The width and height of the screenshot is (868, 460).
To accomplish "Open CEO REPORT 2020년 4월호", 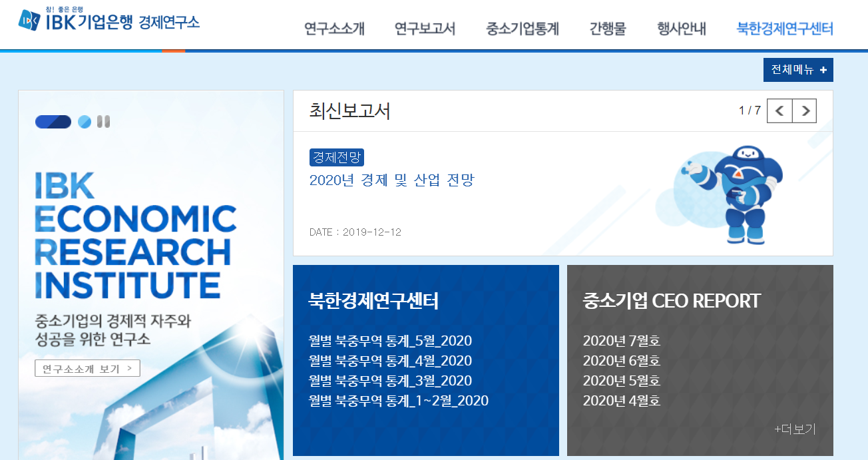I will pyautogui.click(x=622, y=401).
